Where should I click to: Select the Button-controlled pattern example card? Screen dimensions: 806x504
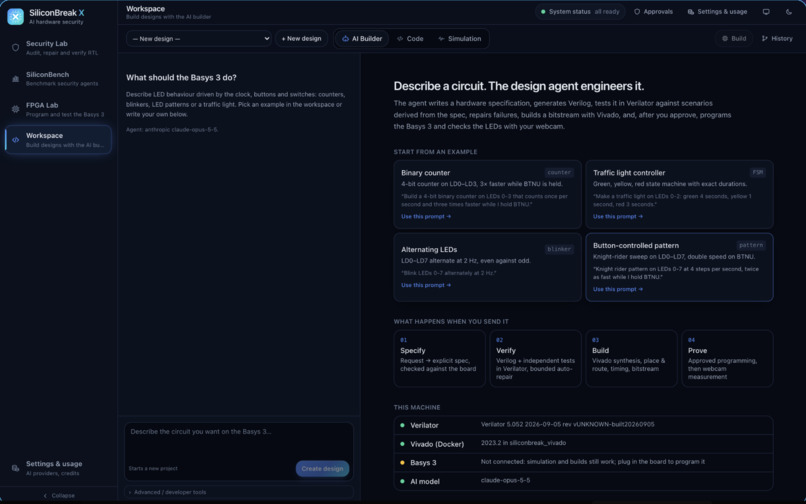point(679,267)
